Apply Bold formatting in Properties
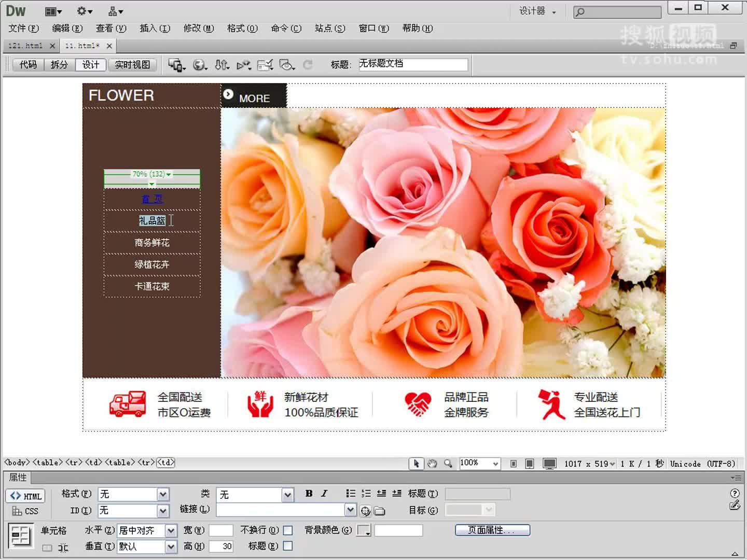This screenshot has width=747, height=560. click(x=309, y=494)
